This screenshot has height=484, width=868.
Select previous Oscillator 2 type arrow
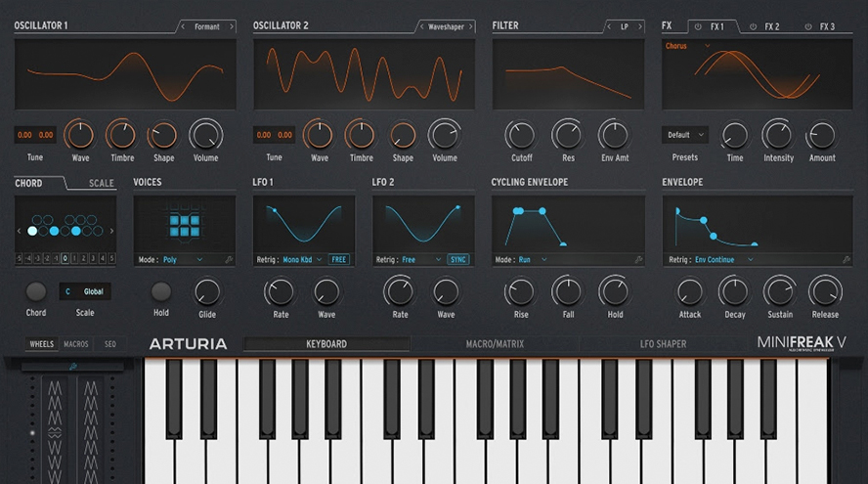pos(422,26)
